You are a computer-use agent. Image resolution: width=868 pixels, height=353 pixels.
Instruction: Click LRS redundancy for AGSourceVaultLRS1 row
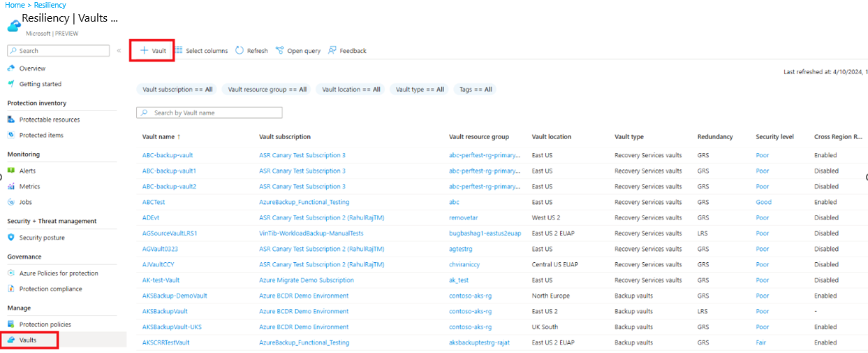point(703,233)
